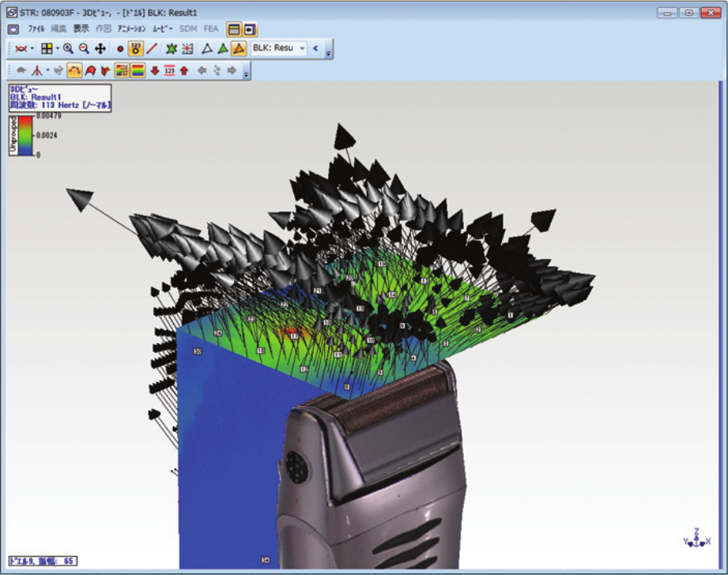The width and height of the screenshot is (728, 575).
Task: Select the pan move arrows tool
Action: pos(100,49)
